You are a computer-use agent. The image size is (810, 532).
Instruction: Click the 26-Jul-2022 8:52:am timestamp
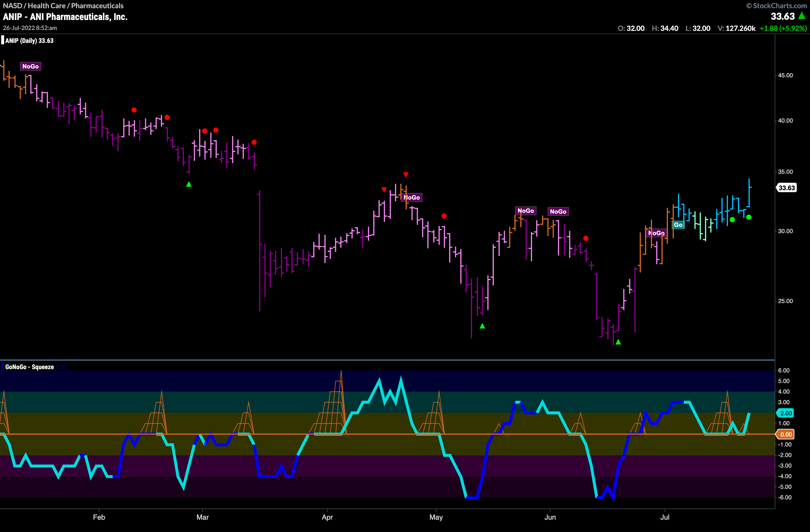[30, 28]
